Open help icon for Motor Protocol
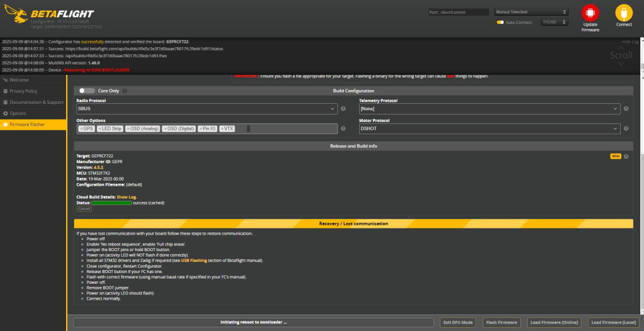 (x=626, y=129)
